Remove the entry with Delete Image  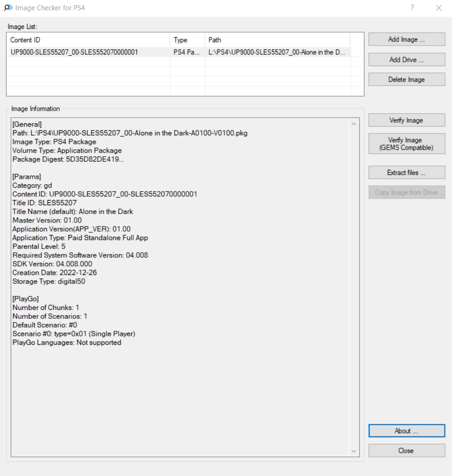406,80
